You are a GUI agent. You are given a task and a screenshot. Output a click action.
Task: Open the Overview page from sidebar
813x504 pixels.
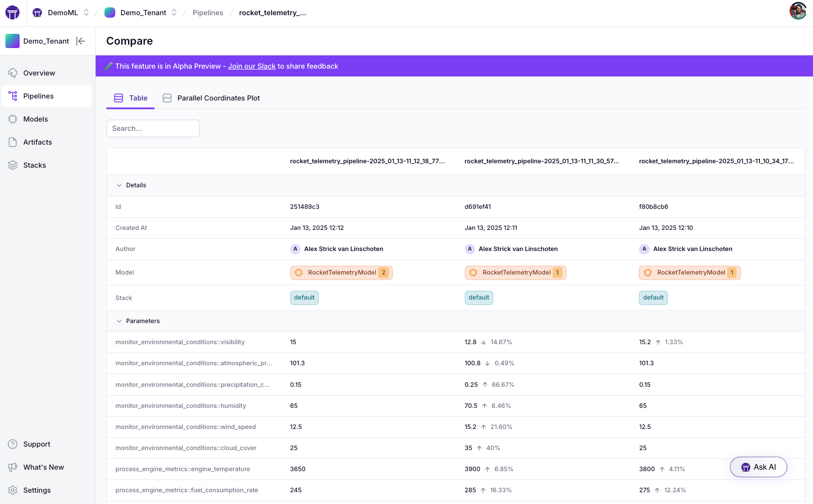39,73
